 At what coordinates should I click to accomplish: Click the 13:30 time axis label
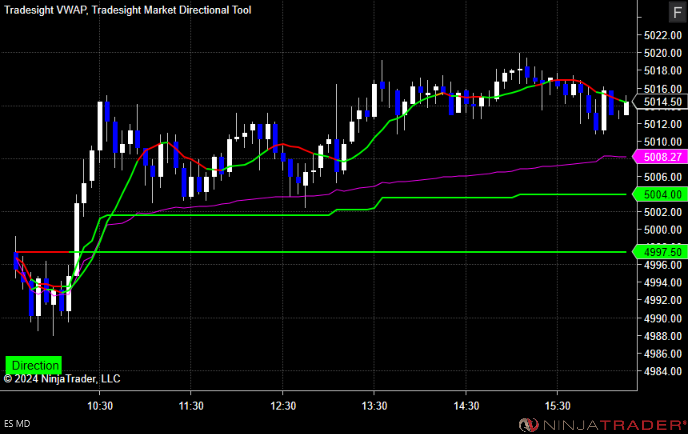pyautogui.click(x=374, y=406)
